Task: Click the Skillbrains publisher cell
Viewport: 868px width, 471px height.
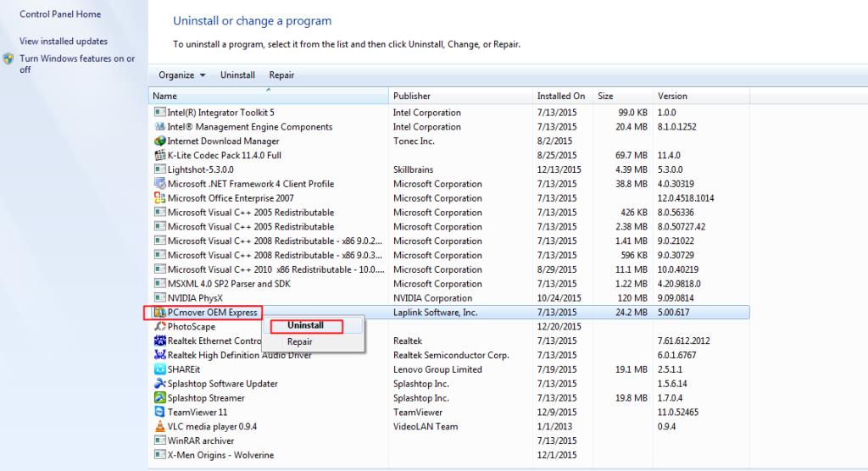Action: click(413, 170)
